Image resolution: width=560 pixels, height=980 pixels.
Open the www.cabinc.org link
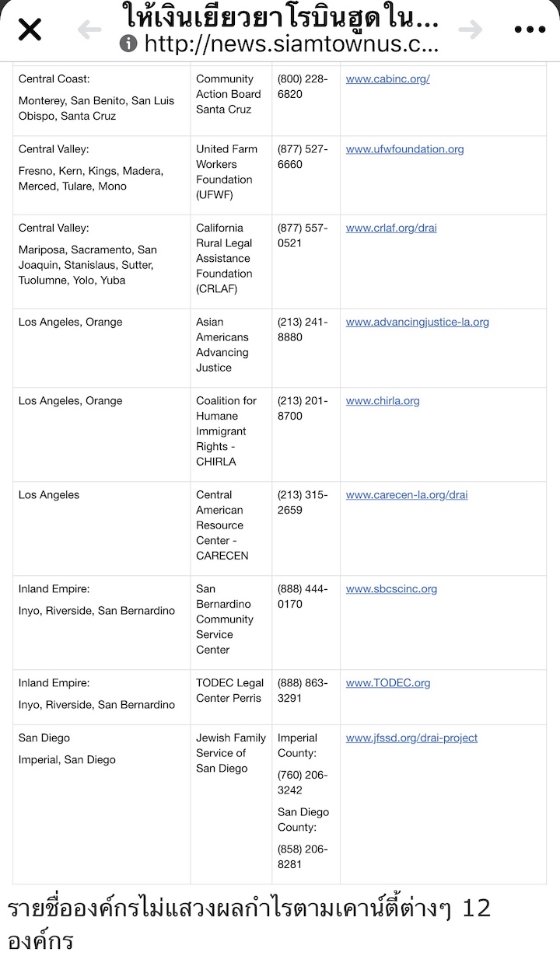click(x=387, y=79)
